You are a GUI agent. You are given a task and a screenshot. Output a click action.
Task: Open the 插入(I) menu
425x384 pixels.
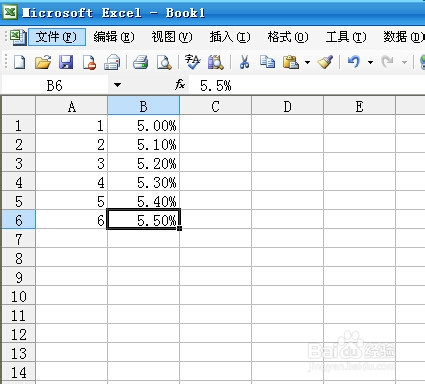(x=230, y=37)
